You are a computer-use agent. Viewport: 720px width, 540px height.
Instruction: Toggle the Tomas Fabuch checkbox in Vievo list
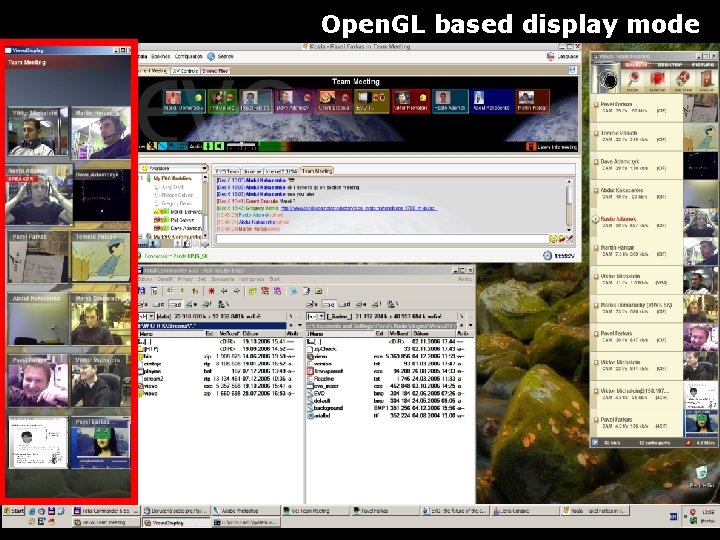[596, 133]
